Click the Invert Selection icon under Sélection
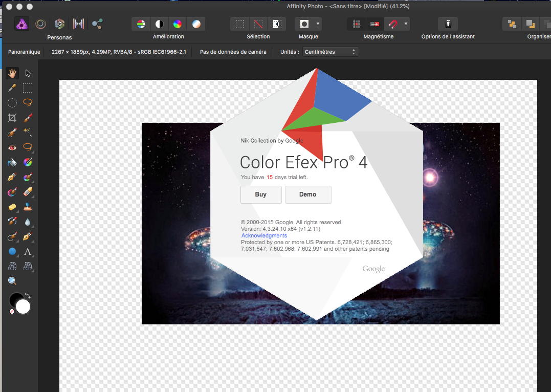 277,24
